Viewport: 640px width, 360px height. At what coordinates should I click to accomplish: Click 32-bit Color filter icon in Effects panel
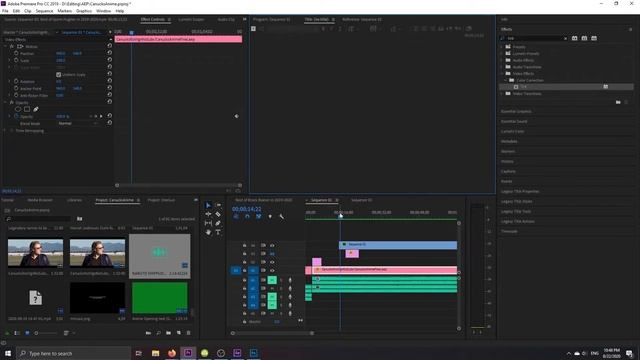(x=584, y=38)
